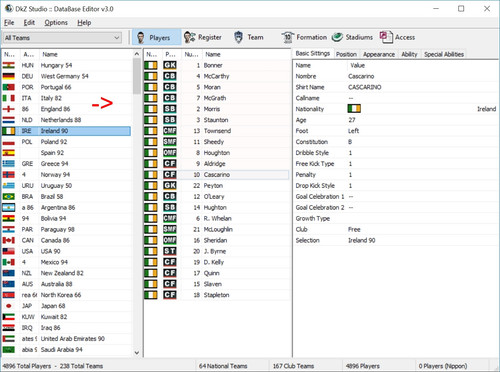Switch to the Appearance tab
Image resolution: width=500 pixels, height=372 pixels.
[x=379, y=54]
